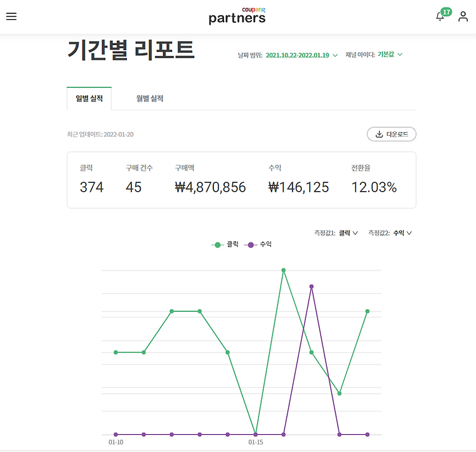Click the Coupang Partners logo

pyautogui.click(x=237, y=16)
